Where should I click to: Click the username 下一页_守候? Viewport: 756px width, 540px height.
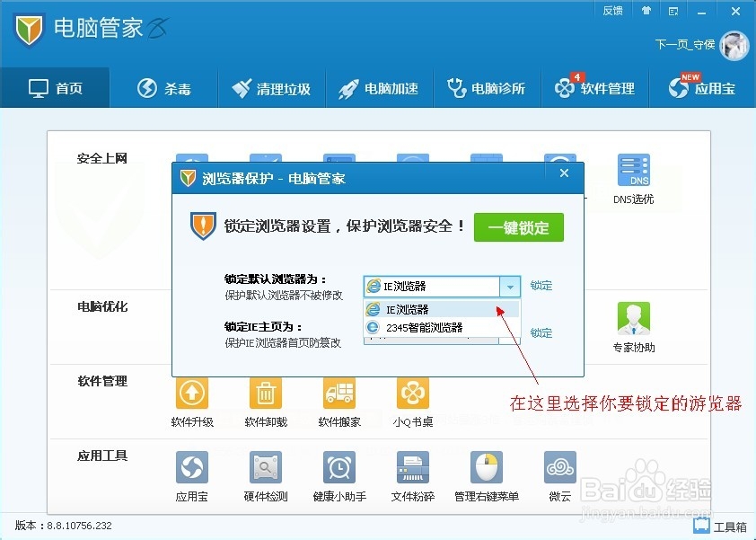(x=685, y=45)
